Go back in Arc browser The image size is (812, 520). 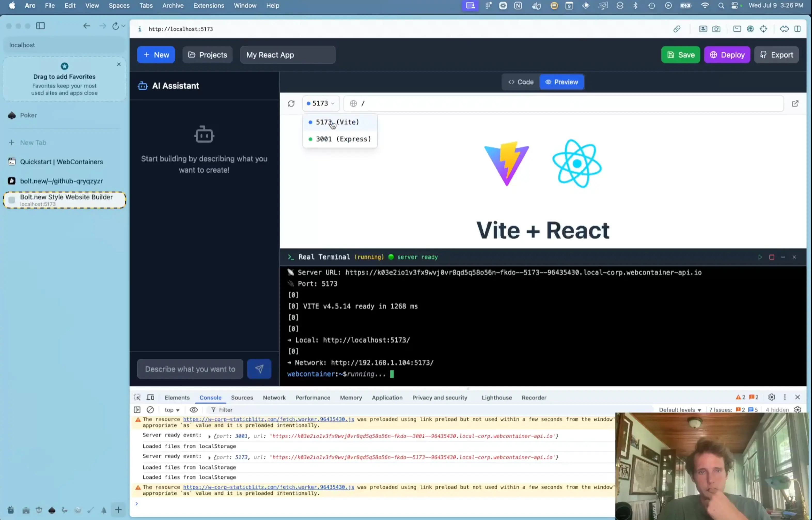[x=87, y=26]
